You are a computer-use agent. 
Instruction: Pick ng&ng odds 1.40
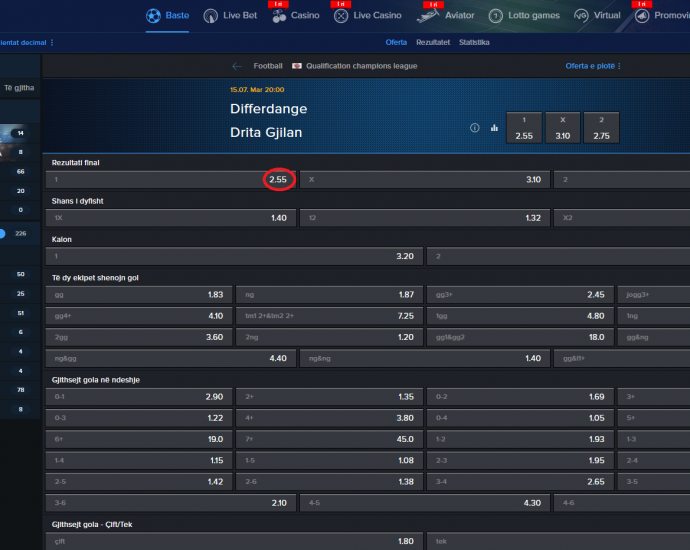[425, 359]
